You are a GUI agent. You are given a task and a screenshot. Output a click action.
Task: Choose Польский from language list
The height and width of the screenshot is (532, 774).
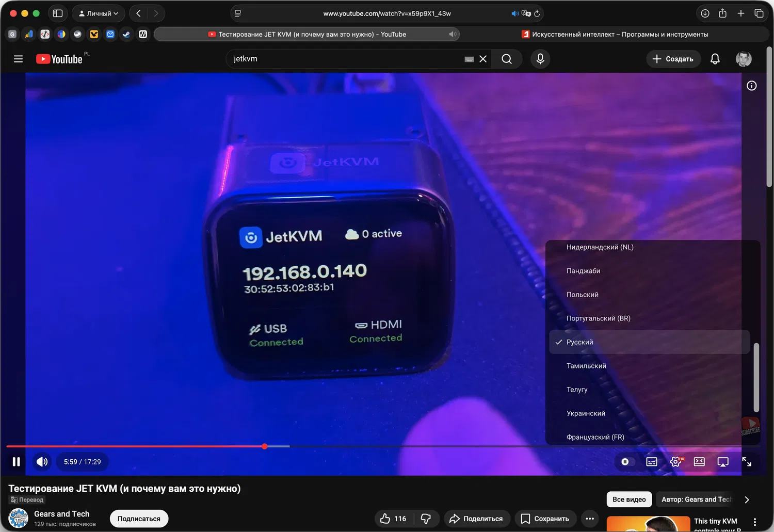(649, 295)
